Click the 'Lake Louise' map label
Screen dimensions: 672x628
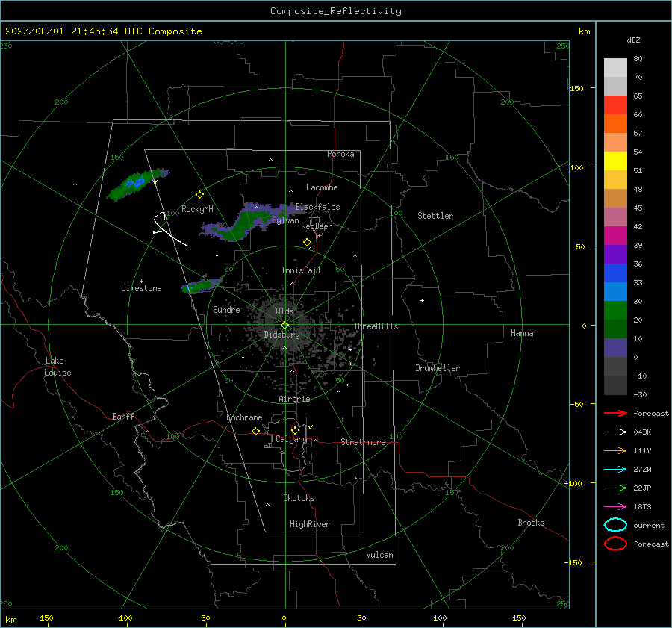coord(57,367)
